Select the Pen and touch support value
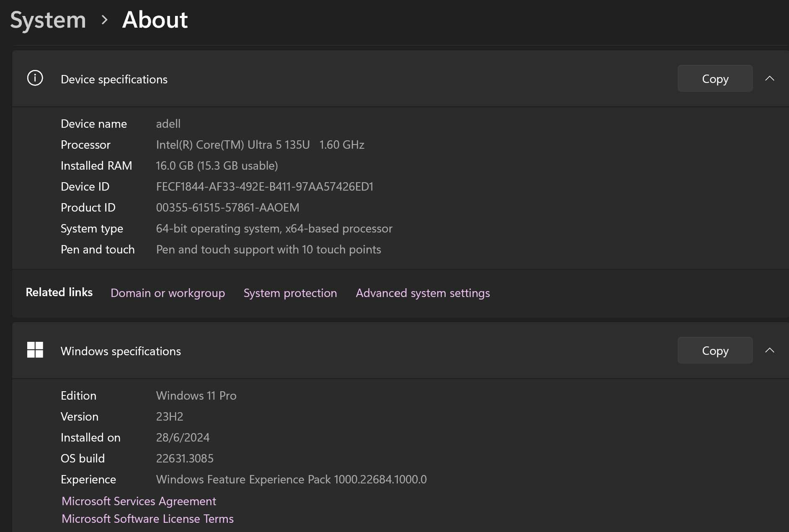789x532 pixels. (268, 249)
